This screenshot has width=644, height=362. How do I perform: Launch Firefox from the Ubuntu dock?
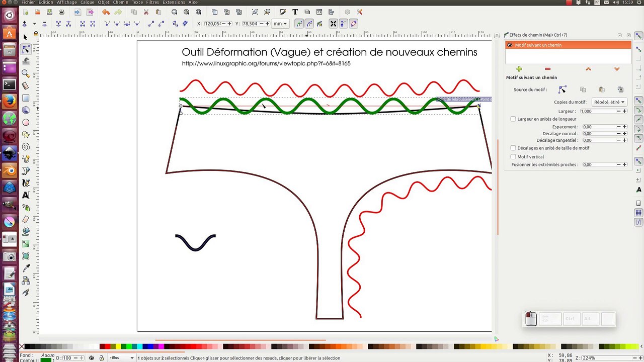click(9, 103)
